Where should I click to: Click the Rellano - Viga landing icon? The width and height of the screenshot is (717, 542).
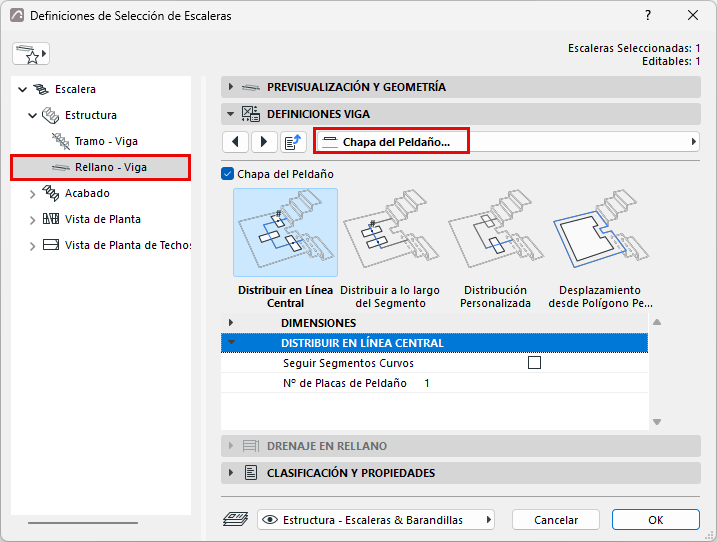coord(61,167)
